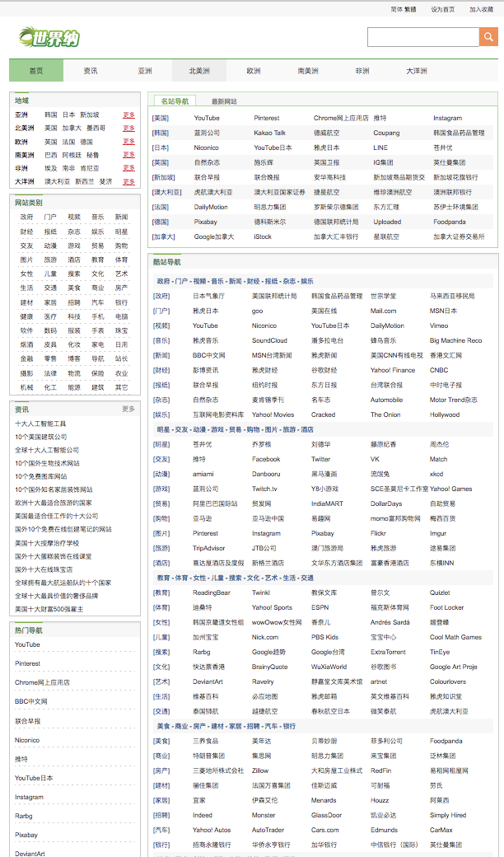504x857 pixels.
Task: Open 日本气象厅 in the [政府] row
Action: click(x=208, y=296)
